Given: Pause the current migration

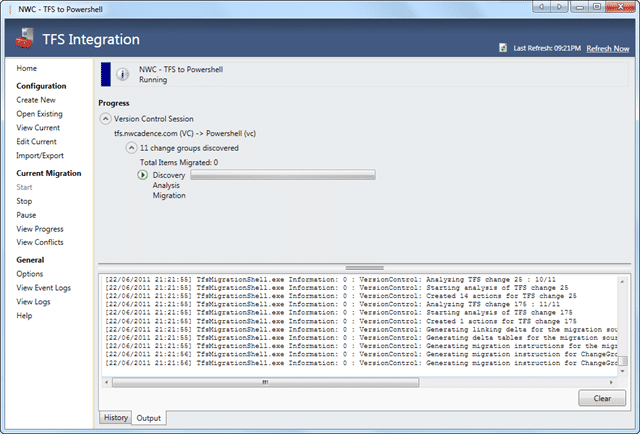Looking at the screenshot, I should coord(26,215).
